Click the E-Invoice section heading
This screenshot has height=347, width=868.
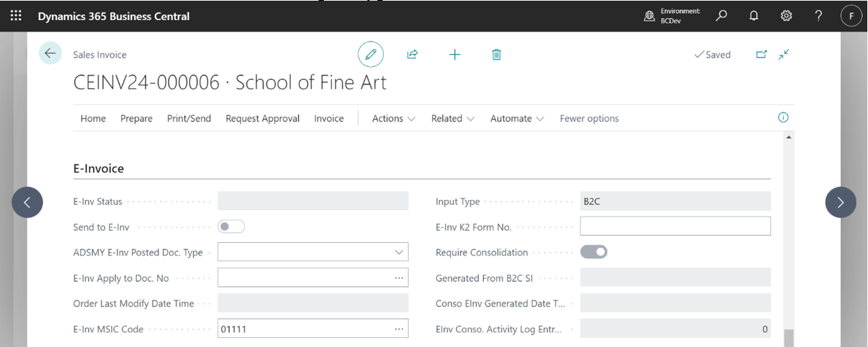[x=99, y=168]
